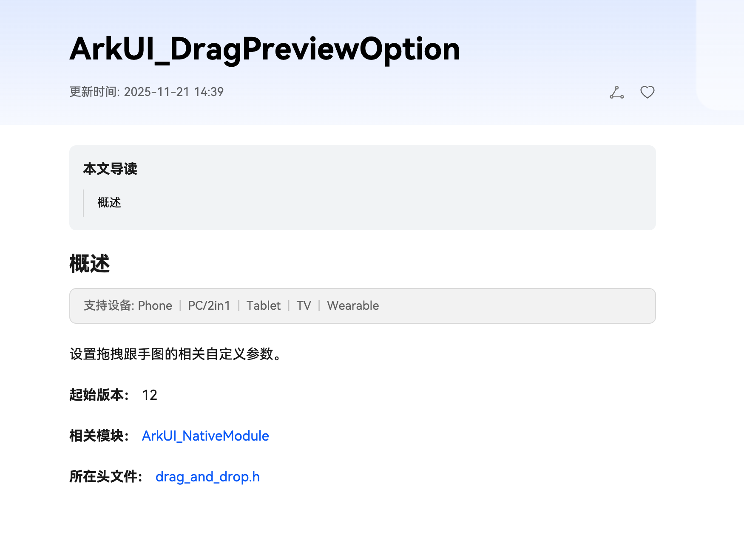Screen dimensions: 744x560
Task: Click the Tablet supported device label
Action: (x=264, y=305)
